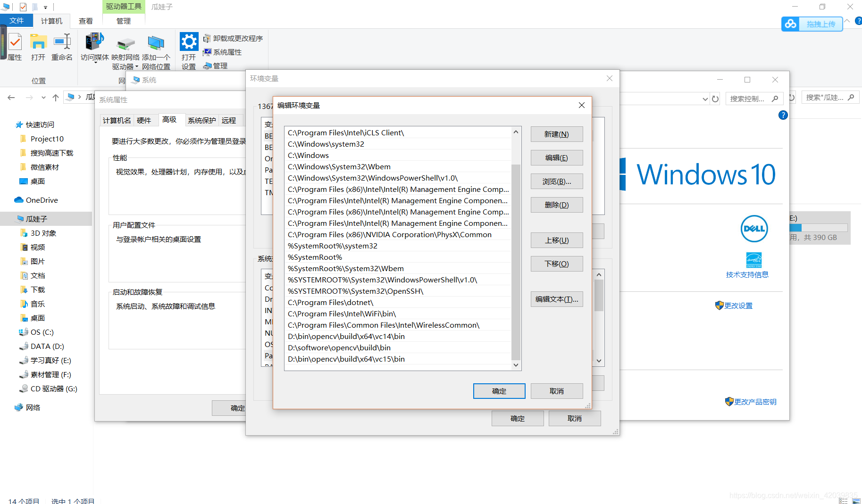The width and height of the screenshot is (862, 504).
Task: Switch to Computer Name tab
Action: 117,120
